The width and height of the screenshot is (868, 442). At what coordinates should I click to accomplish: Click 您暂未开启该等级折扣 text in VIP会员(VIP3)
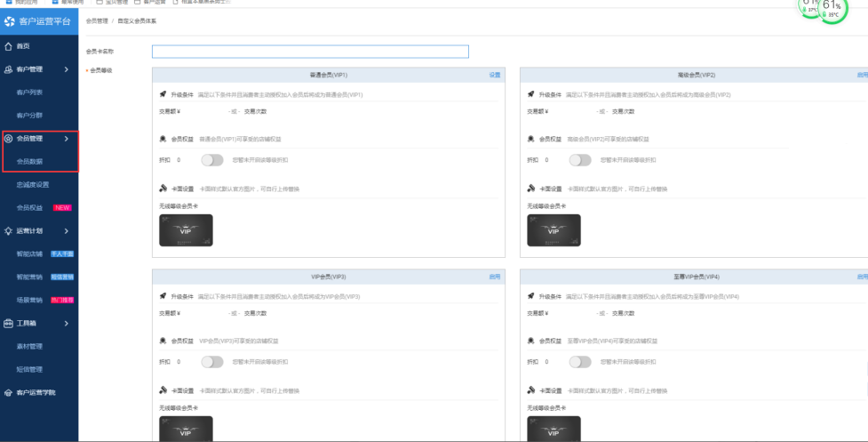tap(260, 362)
